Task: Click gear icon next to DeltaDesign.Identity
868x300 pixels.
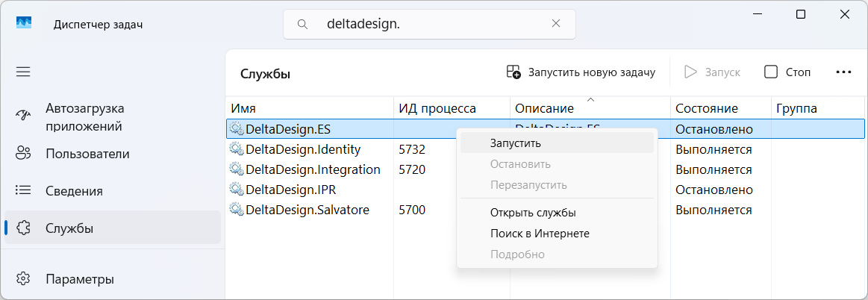Action: (237, 149)
